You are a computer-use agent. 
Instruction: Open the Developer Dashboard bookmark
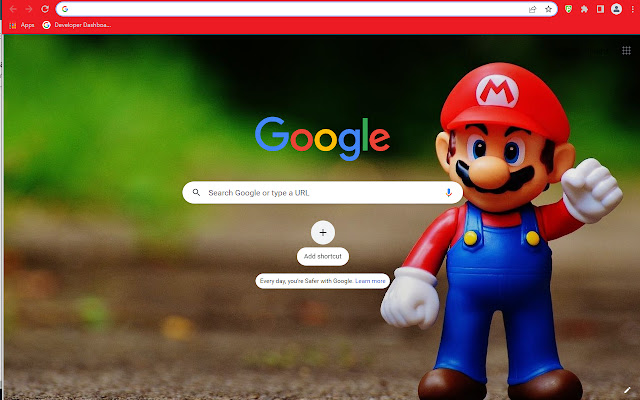76,25
